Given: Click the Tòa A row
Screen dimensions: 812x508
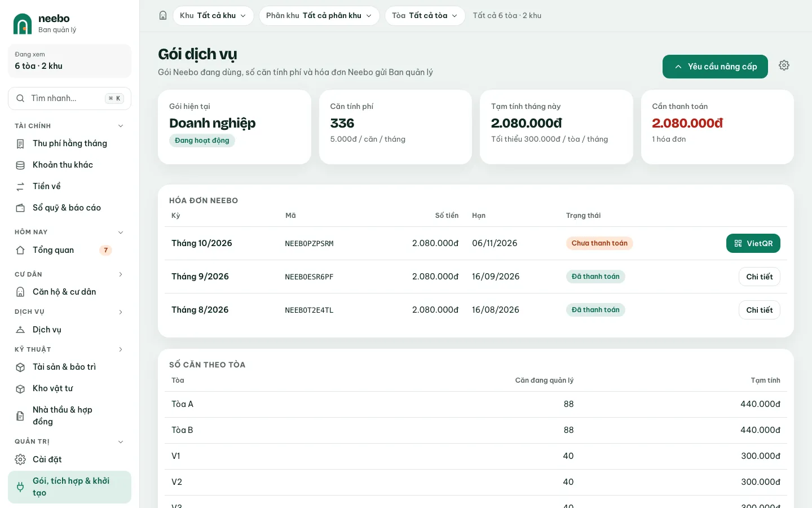Looking at the screenshot, I should click(476, 404).
